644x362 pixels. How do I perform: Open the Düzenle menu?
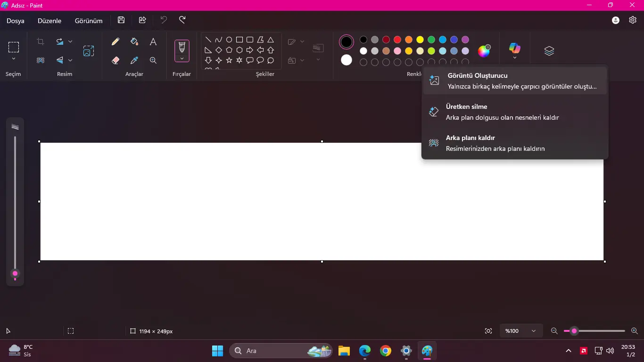50,21
